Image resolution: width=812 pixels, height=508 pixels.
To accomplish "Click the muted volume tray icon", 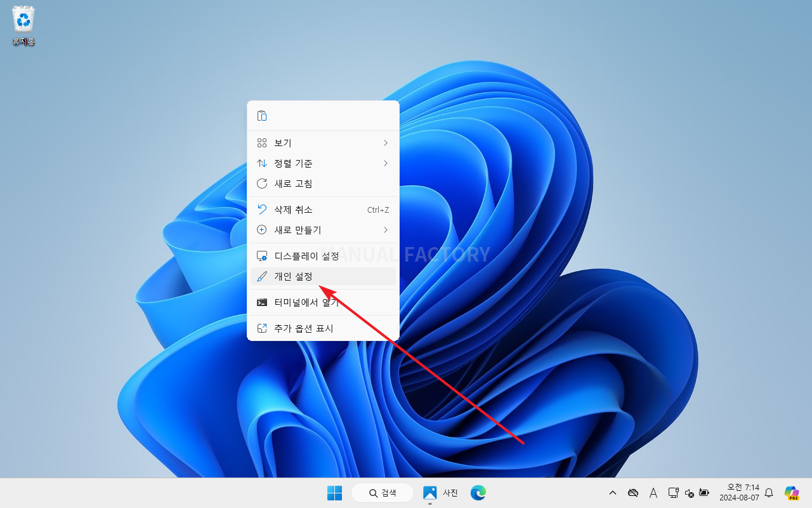I will coord(690,493).
